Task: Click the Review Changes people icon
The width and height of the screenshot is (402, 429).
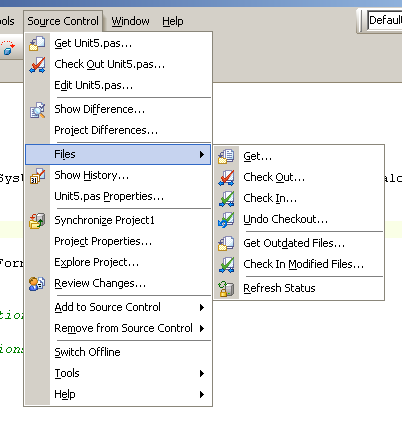Action: (37, 284)
